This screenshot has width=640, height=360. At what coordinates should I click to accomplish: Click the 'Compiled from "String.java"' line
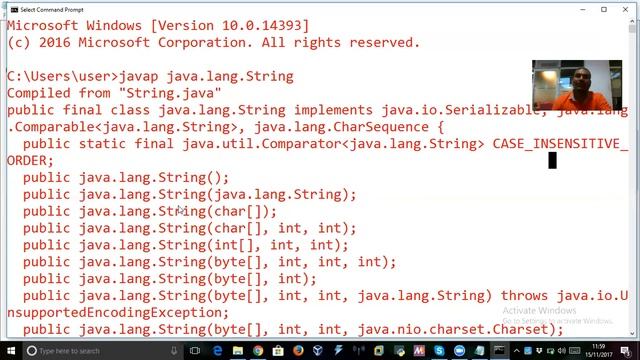coord(114,93)
